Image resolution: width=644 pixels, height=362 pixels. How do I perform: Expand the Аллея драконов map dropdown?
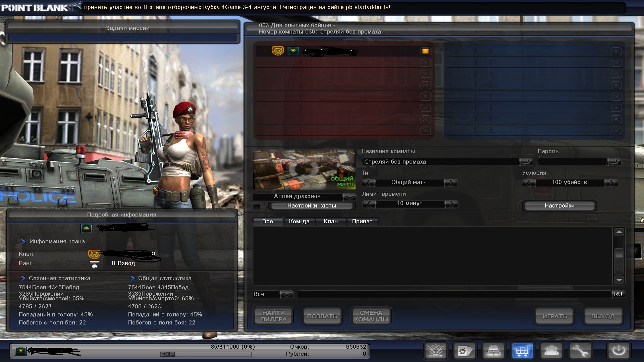(349, 196)
